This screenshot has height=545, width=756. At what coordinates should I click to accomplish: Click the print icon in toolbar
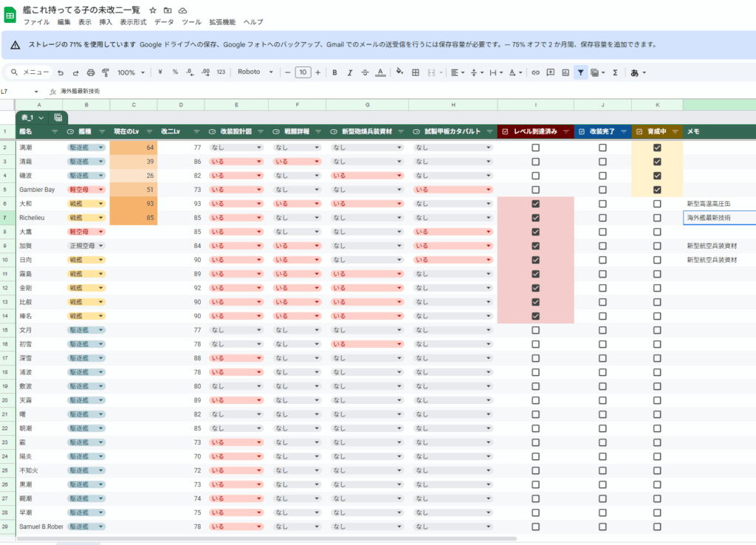90,72
